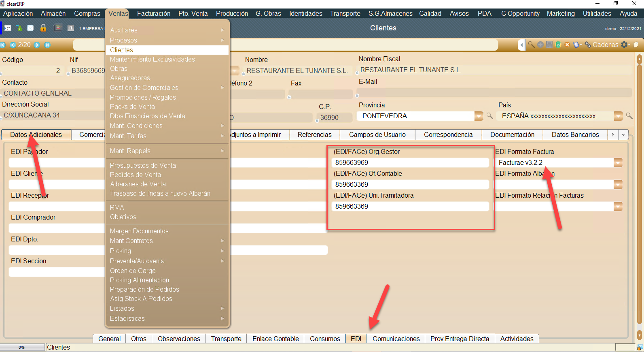Open the gear settings icon near Cadenas
This screenshot has height=352, width=644.
point(625,45)
